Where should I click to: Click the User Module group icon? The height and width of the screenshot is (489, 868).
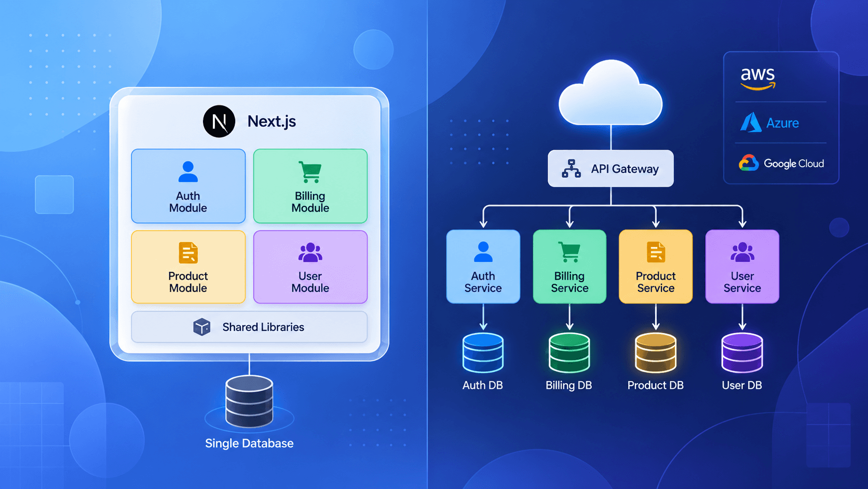[310, 253]
